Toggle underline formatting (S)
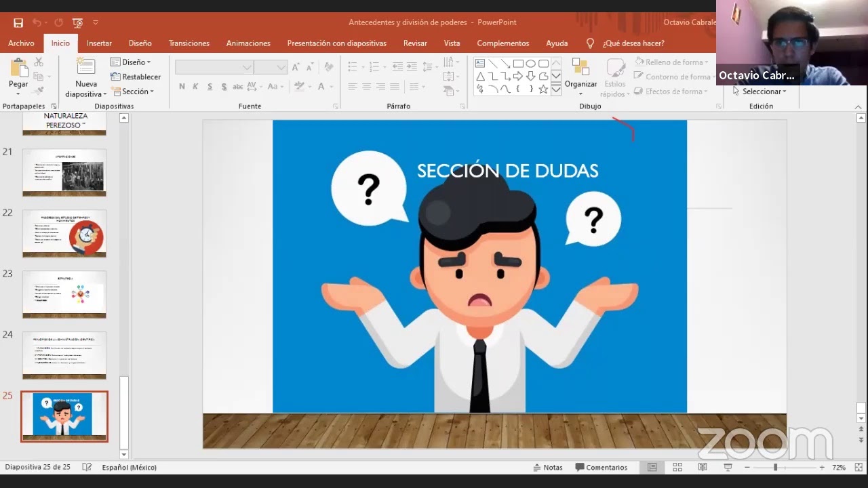Viewport: 868px width, 488px height. [x=210, y=87]
